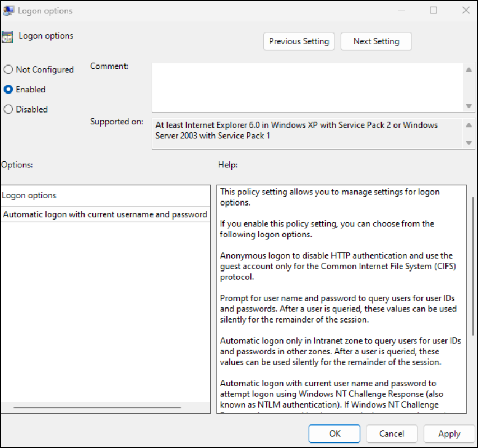Minimize the Logon options window
The height and width of the screenshot is (448, 478).
point(400,10)
